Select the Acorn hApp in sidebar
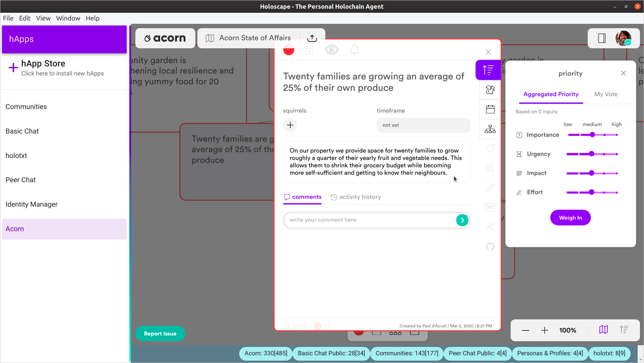This screenshot has width=644, height=363. pos(64,229)
